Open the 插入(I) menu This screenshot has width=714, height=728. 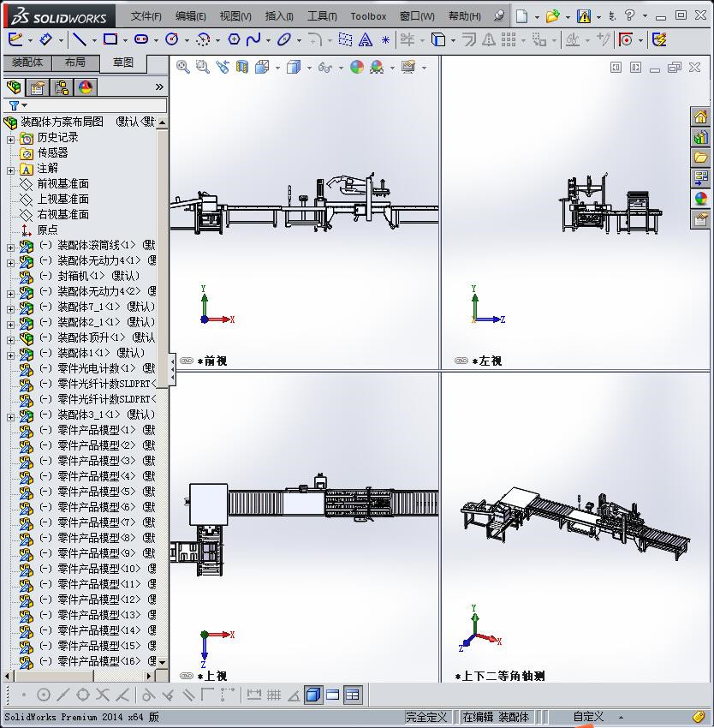(x=279, y=15)
